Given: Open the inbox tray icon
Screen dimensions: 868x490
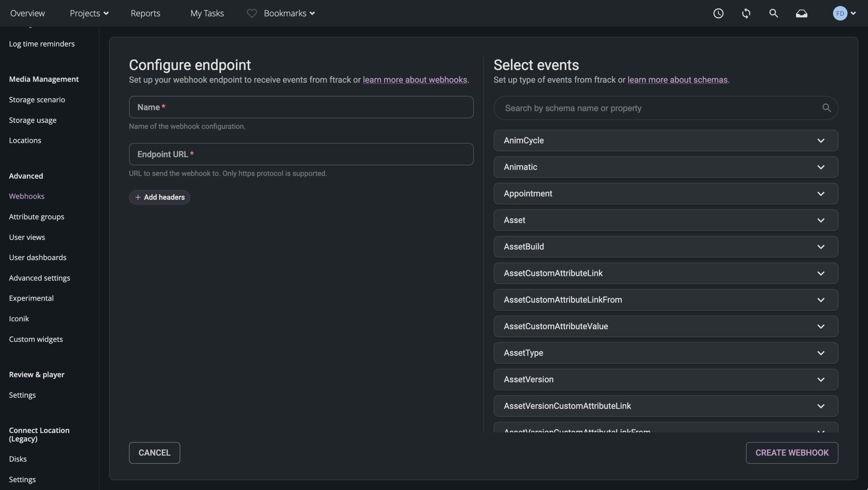Looking at the screenshot, I should (802, 13).
